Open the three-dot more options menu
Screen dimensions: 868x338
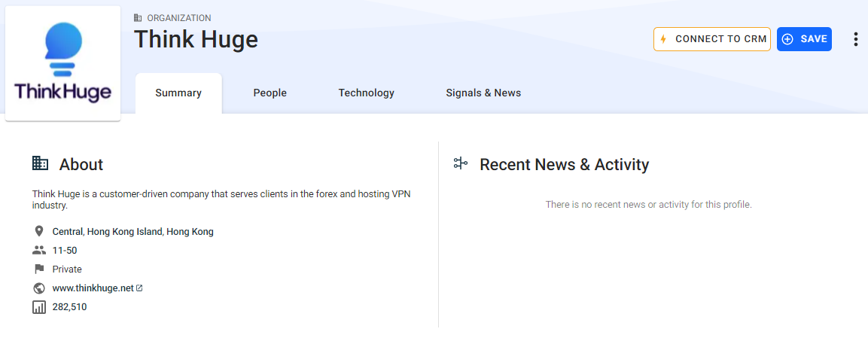855,39
